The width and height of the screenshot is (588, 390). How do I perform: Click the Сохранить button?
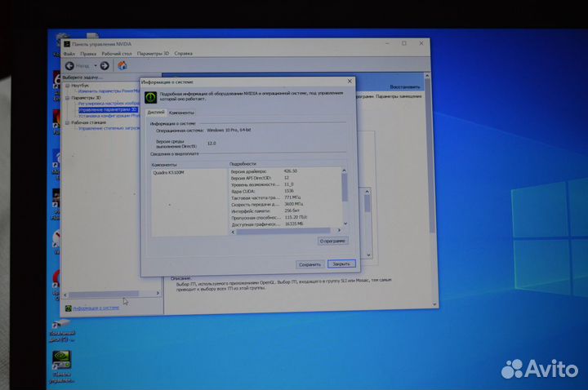[310, 264]
